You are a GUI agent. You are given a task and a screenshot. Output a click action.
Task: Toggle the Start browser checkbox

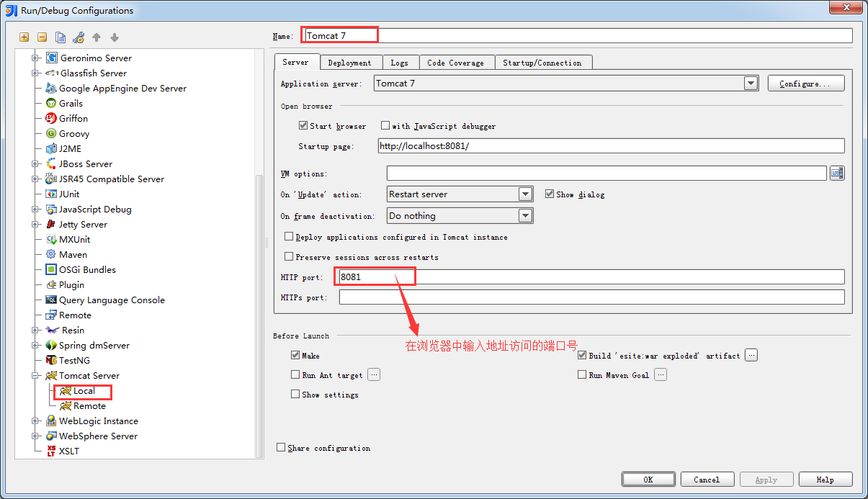[x=303, y=125]
